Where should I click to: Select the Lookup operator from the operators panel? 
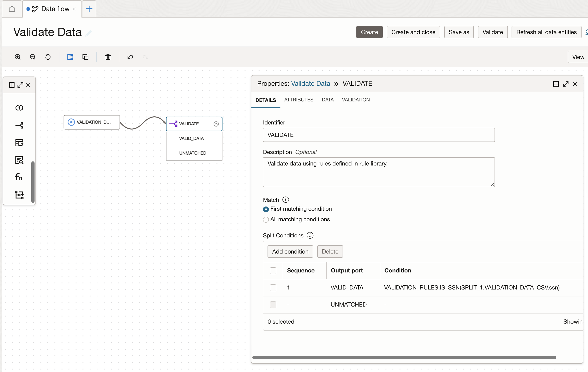click(19, 160)
